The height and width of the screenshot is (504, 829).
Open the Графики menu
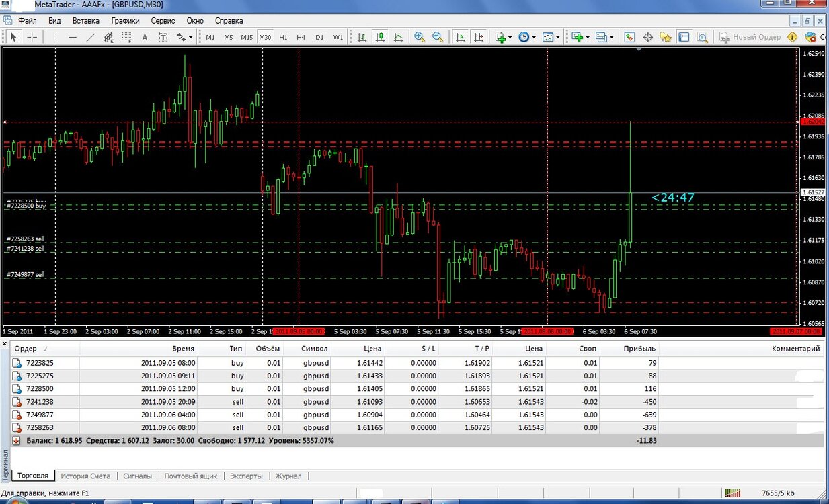coord(125,21)
